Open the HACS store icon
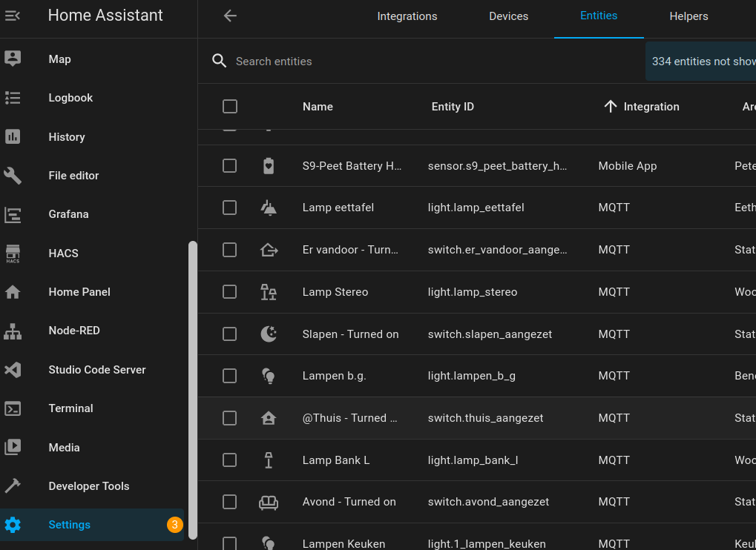The width and height of the screenshot is (756, 550). (x=13, y=254)
